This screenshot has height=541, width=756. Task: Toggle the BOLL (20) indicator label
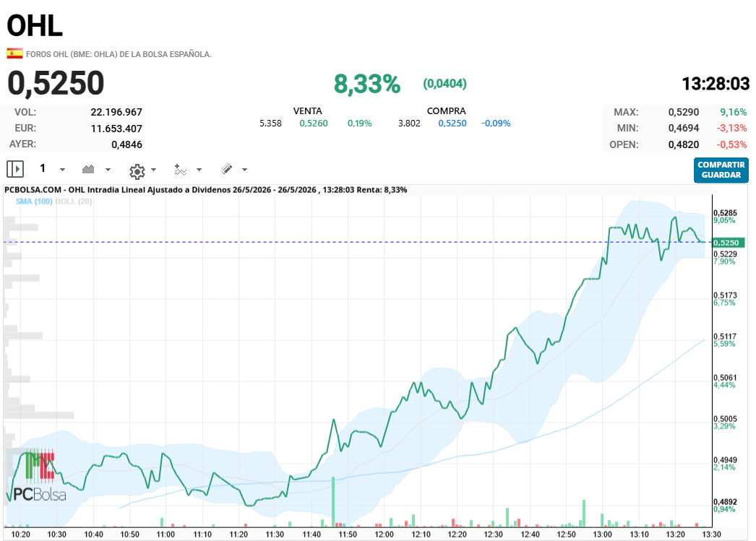click(x=73, y=202)
